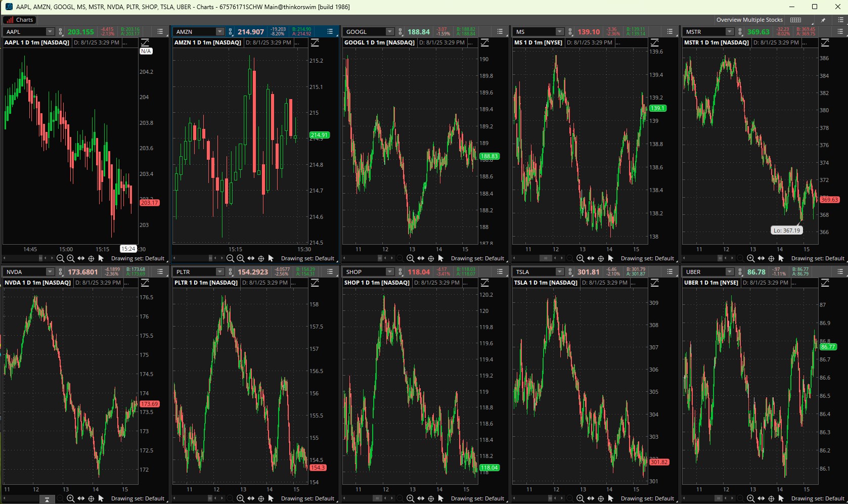Open the PLTR symbol dropdown arrow

(219, 271)
